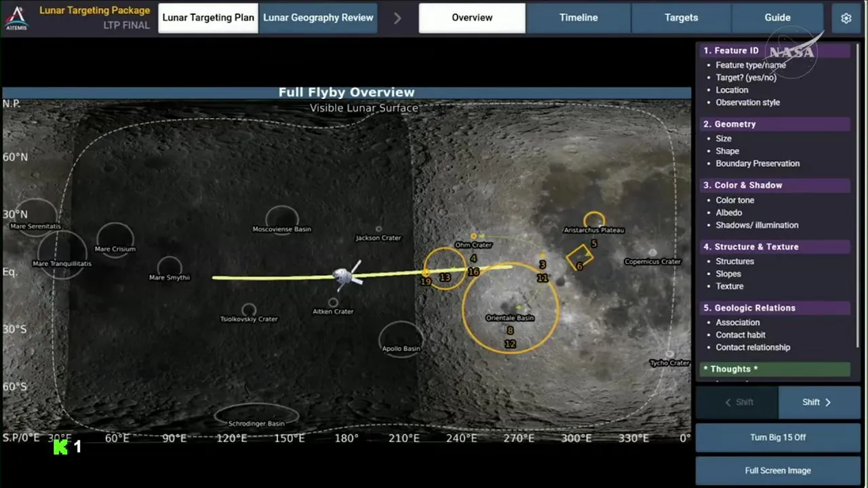Screen dimensions: 868x488
Task: Click the Jackson Crater label
Action: point(378,238)
